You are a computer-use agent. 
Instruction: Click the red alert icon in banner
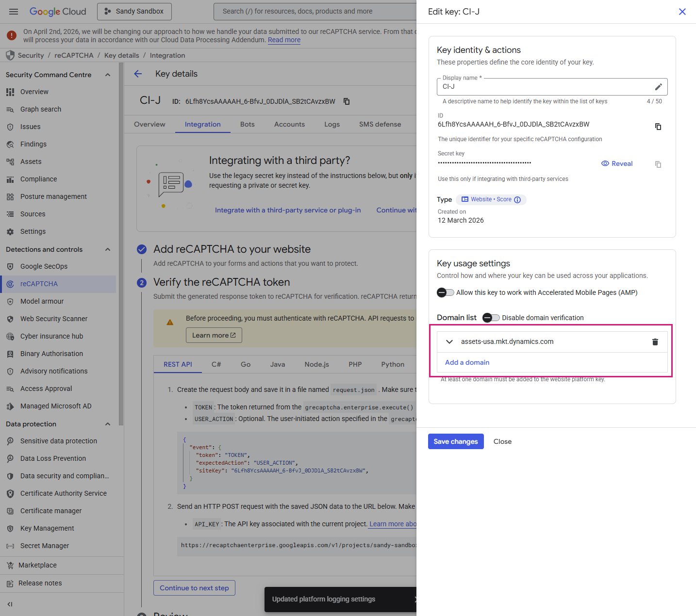pyautogui.click(x=12, y=35)
